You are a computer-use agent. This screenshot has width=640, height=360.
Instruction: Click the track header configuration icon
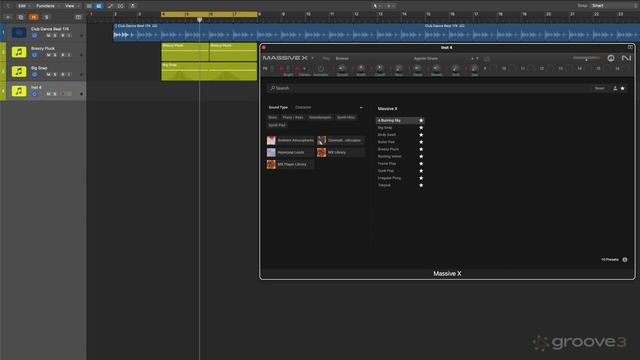point(78,17)
